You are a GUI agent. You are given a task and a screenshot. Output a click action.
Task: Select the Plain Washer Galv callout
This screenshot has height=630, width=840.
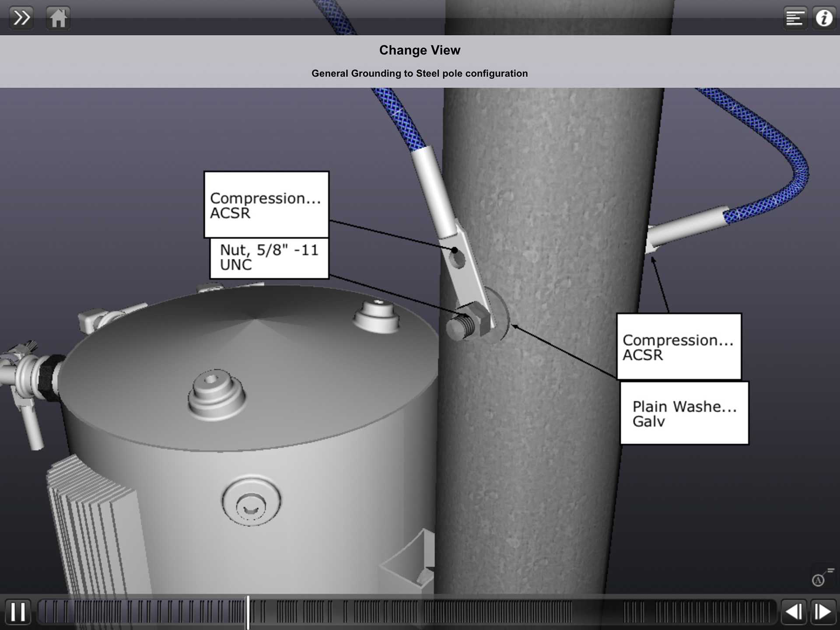684,413
